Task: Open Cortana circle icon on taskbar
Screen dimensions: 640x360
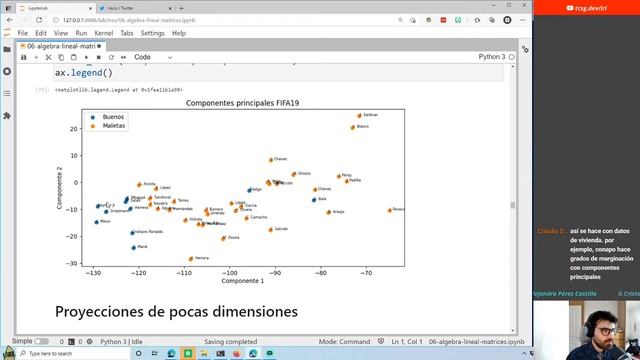Action: (x=138, y=353)
